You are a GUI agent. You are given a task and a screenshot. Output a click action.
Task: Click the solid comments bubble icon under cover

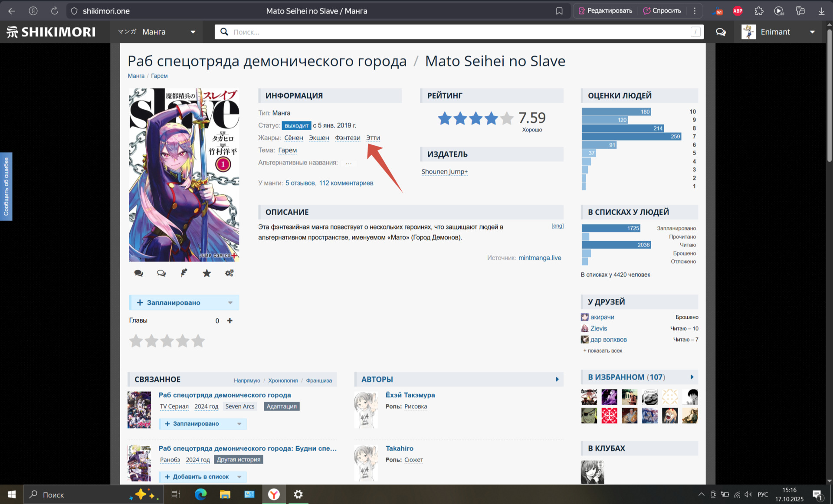pyautogui.click(x=138, y=273)
